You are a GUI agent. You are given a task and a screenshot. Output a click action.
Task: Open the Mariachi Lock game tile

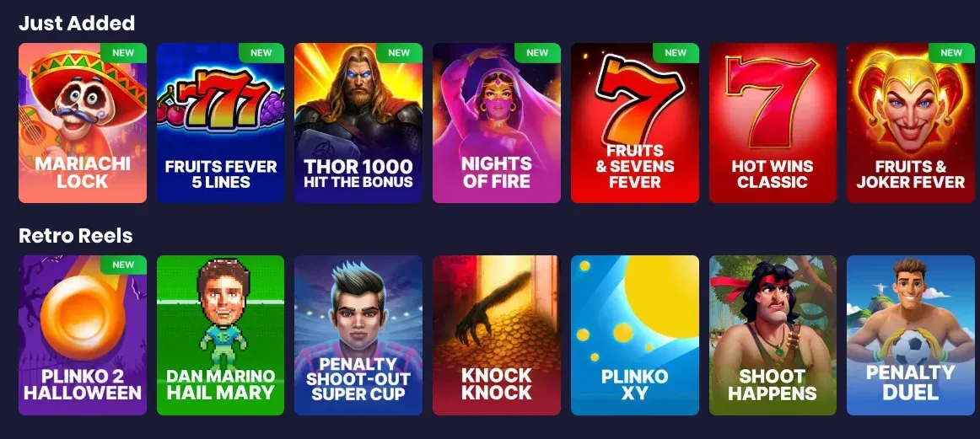[83, 123]
